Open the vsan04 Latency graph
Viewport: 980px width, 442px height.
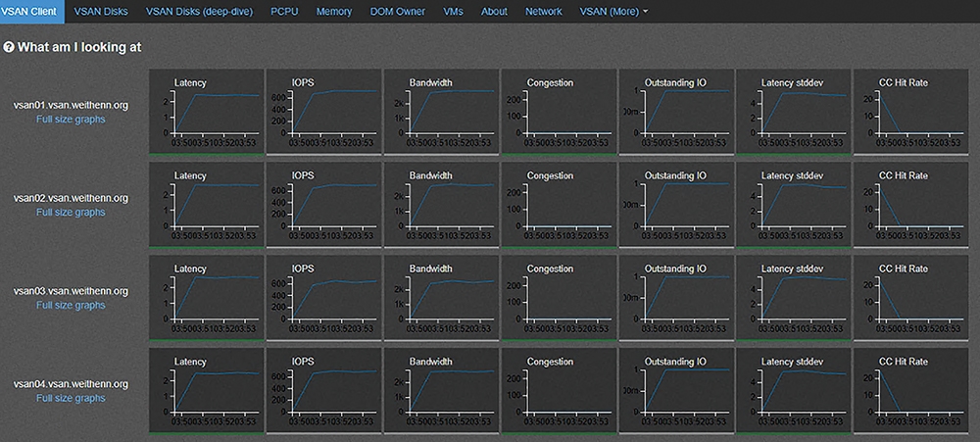[x=206, y=391]
